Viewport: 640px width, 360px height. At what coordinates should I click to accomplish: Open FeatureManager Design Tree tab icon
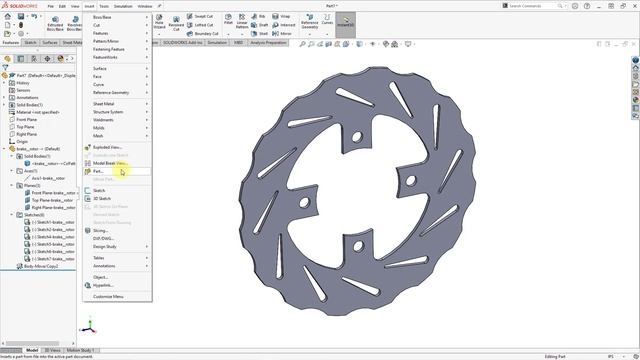(7, 59)
